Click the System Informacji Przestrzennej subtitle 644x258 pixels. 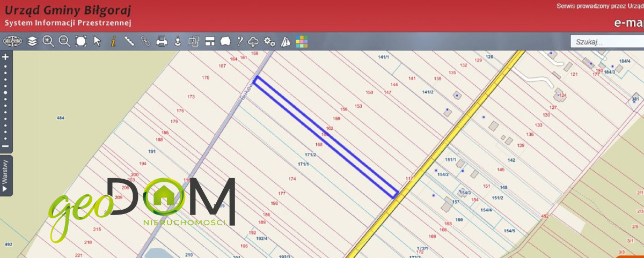point(68,23)
